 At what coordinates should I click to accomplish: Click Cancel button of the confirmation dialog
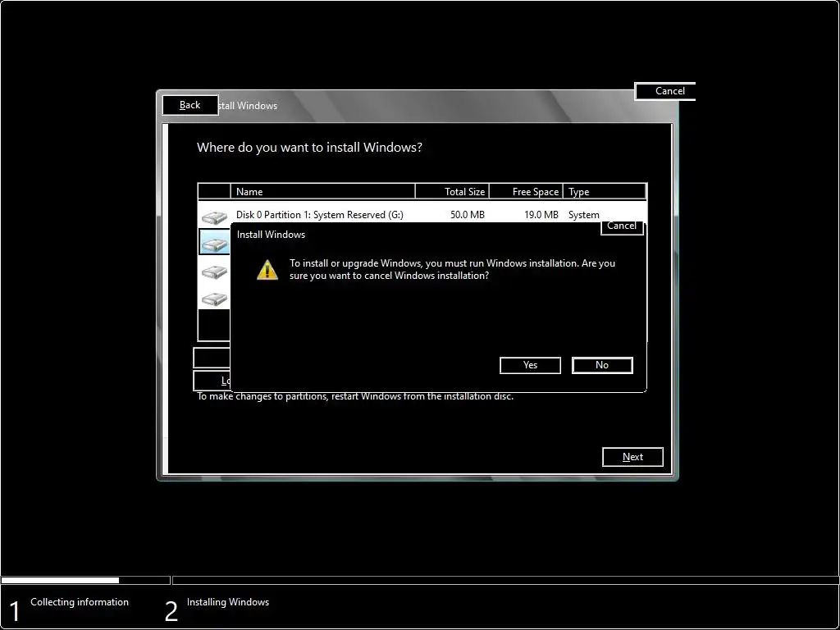point(622,226)
